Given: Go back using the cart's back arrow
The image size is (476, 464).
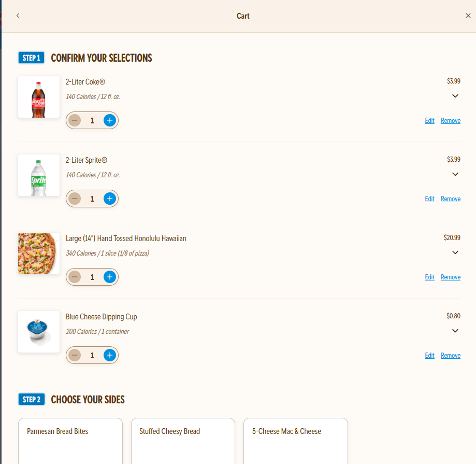Looking at the screenshot, I should (18, 16).
